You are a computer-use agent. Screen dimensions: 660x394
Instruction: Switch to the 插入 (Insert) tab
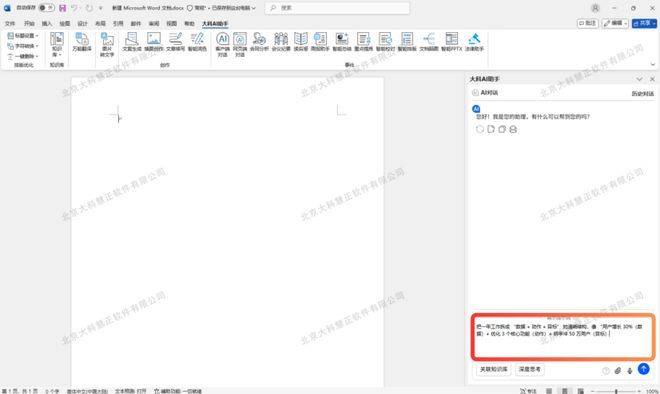(x=47, y=24)
